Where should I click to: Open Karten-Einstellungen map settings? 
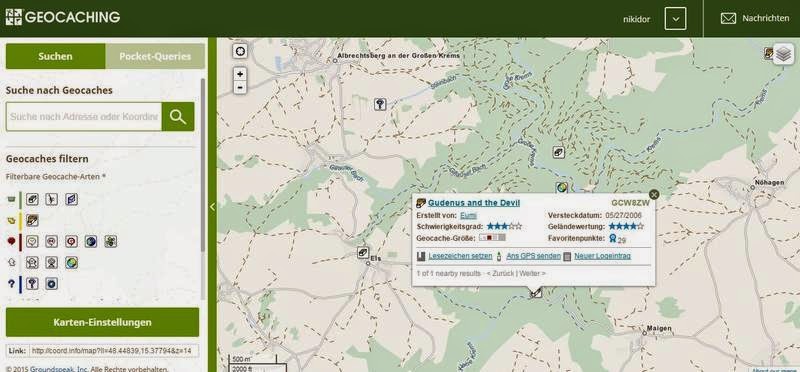(x=103, y=323)
